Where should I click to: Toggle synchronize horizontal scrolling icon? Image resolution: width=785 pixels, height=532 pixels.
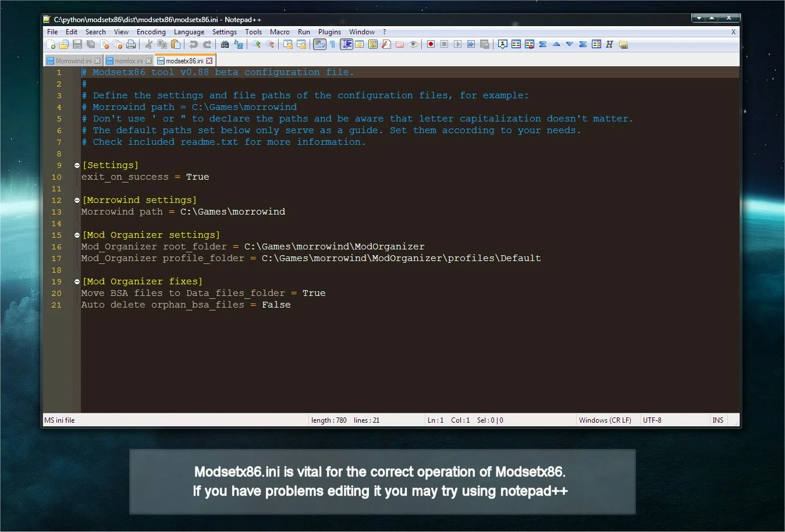point(301,44)
